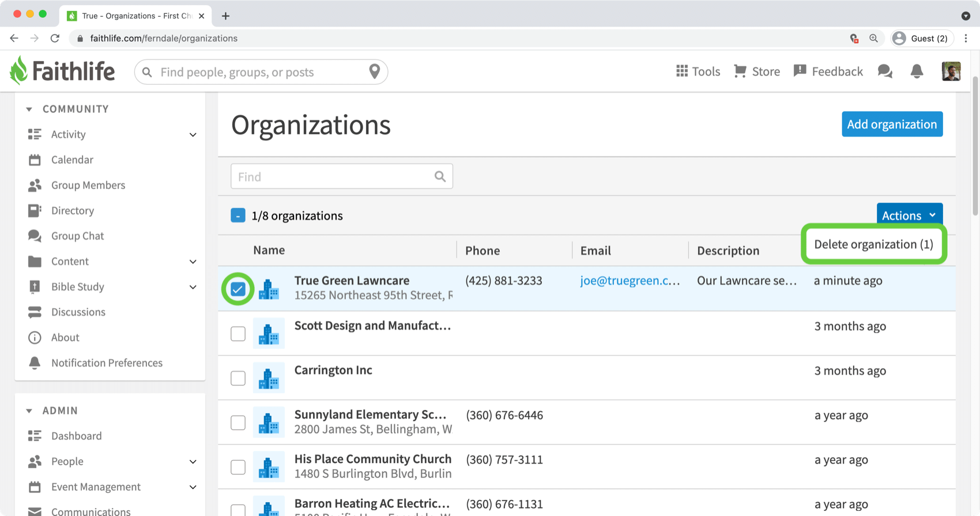The height and width of the screenshot is (516, 980).
Task: Open the Tools grid menu
Action: point(698,71)
